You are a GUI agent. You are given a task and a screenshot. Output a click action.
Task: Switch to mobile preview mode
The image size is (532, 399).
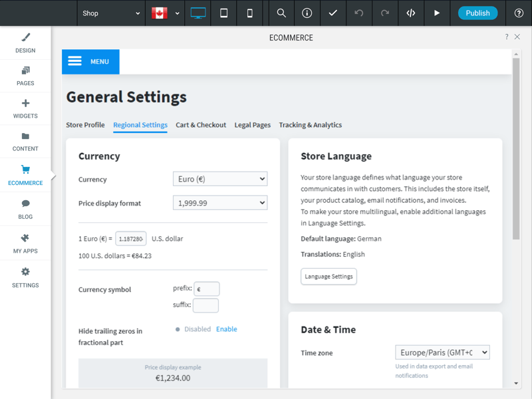[250, 13]
